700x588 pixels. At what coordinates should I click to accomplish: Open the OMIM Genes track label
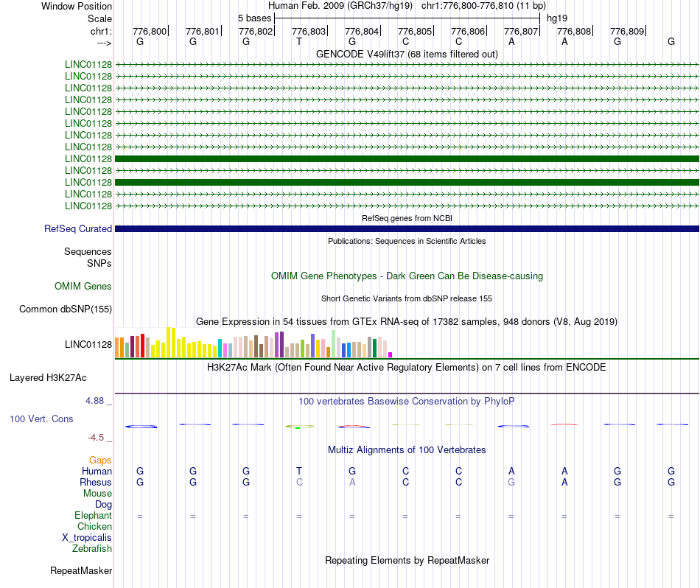click(x=83, y=286)
